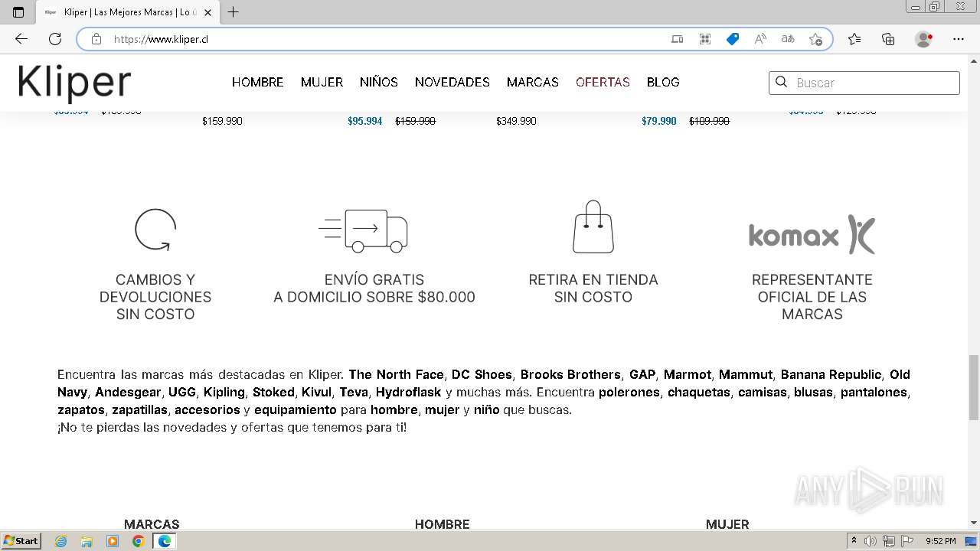Add page to favorites star icon
980x551 pixels.
pyautogui.click(x=815, y=39)
